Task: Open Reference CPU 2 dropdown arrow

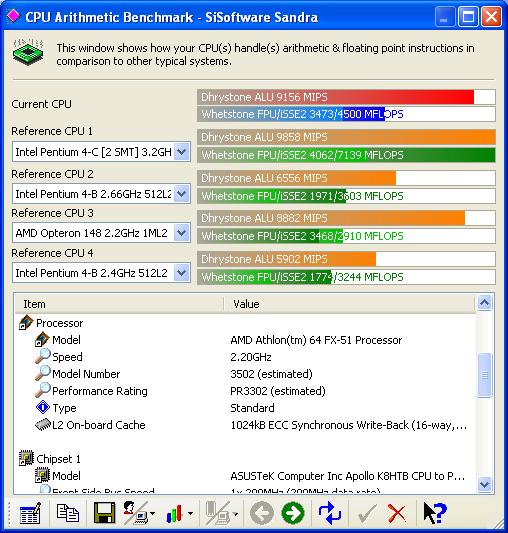Action: [182, 194]
